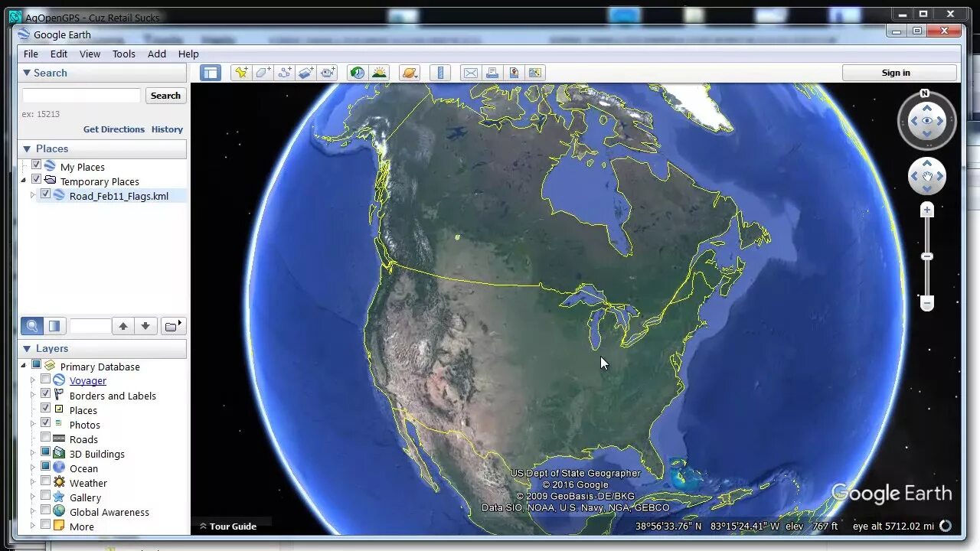Open the Edit menu
This screenshot has width=980, height=551.
point(59,54)
